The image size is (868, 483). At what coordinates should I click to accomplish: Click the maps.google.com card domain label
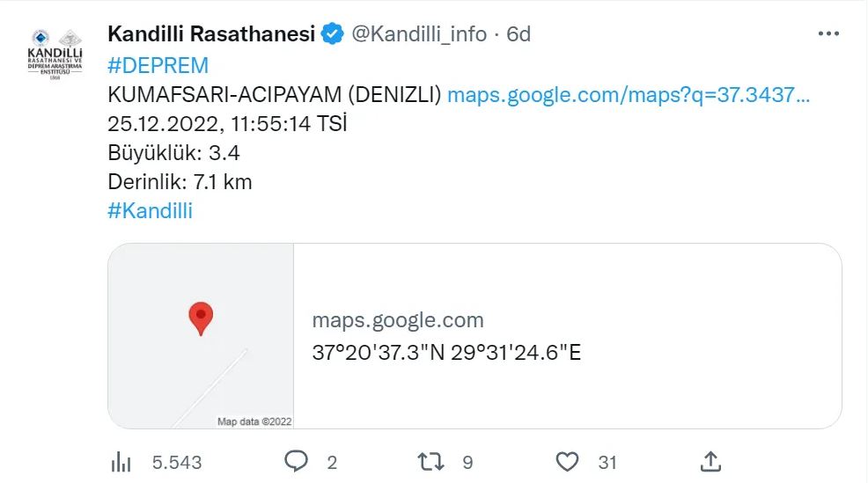(398, 320)
